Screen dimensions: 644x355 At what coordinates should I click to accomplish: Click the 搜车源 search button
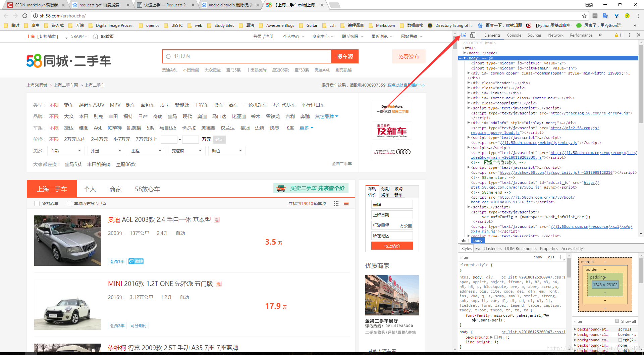pos(345,57)
